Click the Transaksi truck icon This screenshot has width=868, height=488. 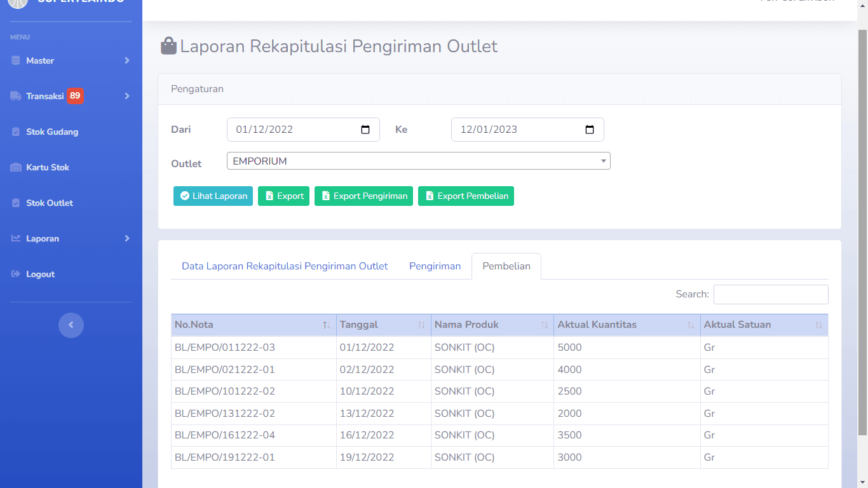16,96
